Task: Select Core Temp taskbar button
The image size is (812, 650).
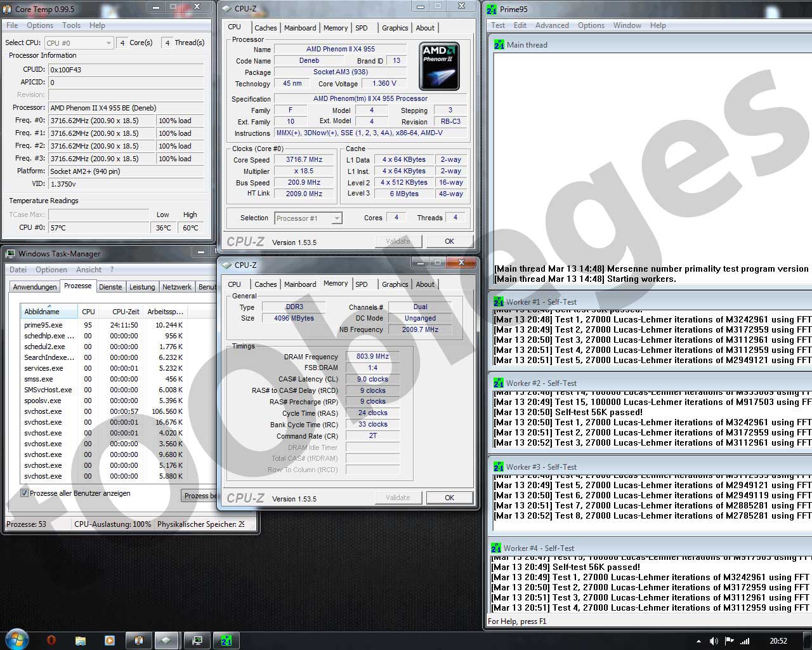Action: (x=138, y=640)
